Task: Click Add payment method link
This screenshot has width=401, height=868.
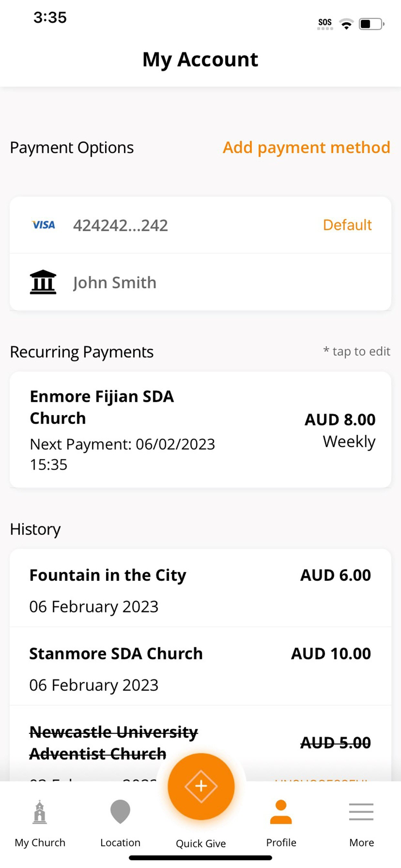Action: coord(306,147)
